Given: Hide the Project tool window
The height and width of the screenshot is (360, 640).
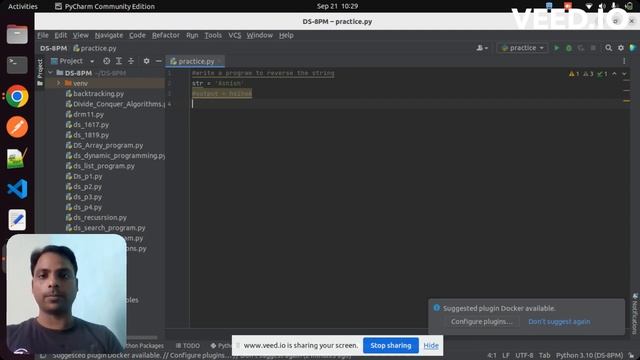Looking at the screenshot, I should 158,61.
